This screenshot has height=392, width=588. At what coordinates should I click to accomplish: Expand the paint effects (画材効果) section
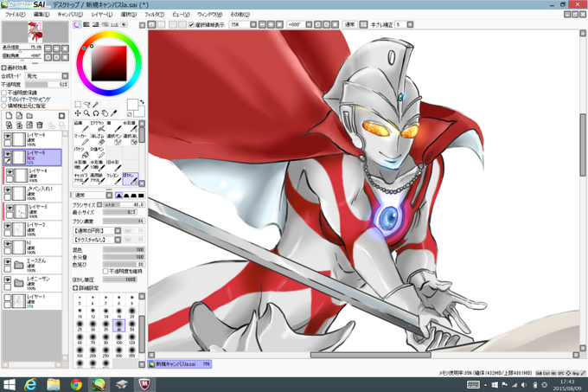pyautogui.click(x=3, y=67)
